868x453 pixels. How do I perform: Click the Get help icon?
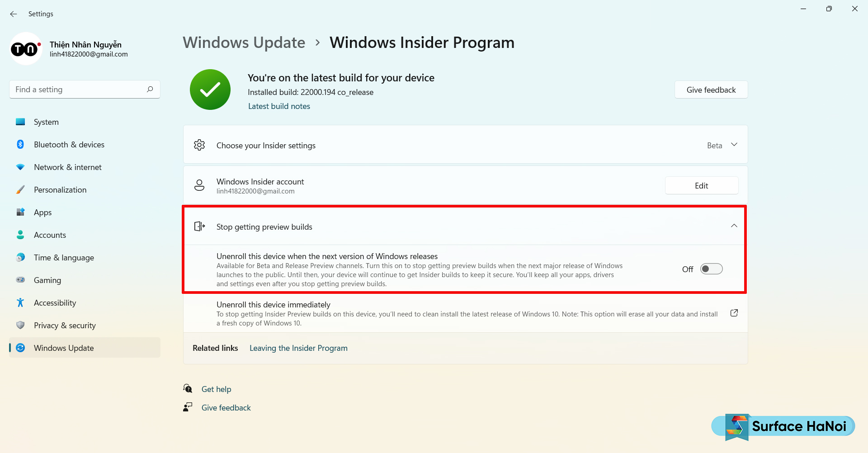click(x=188, y=389)
